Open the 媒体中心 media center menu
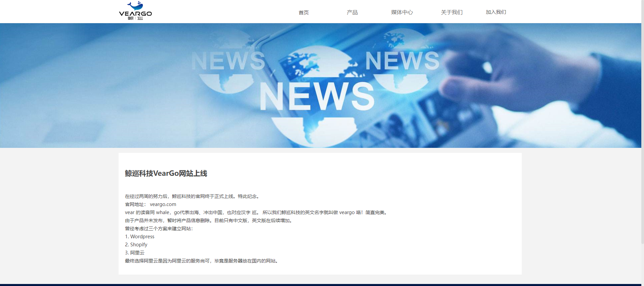This screenshot has height=286, width=644. [x=402, y=12]
